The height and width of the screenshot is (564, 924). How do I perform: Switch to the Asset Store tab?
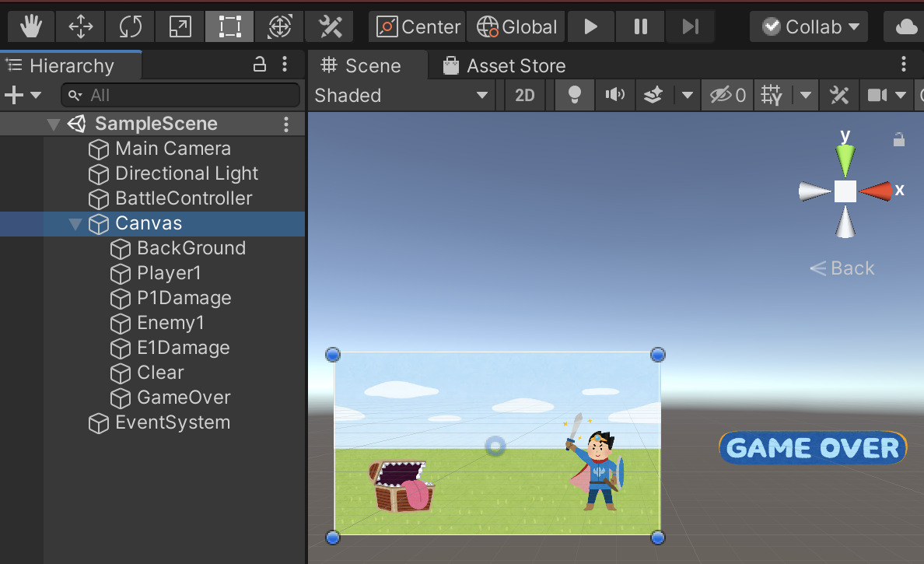[x=505, y=65]
